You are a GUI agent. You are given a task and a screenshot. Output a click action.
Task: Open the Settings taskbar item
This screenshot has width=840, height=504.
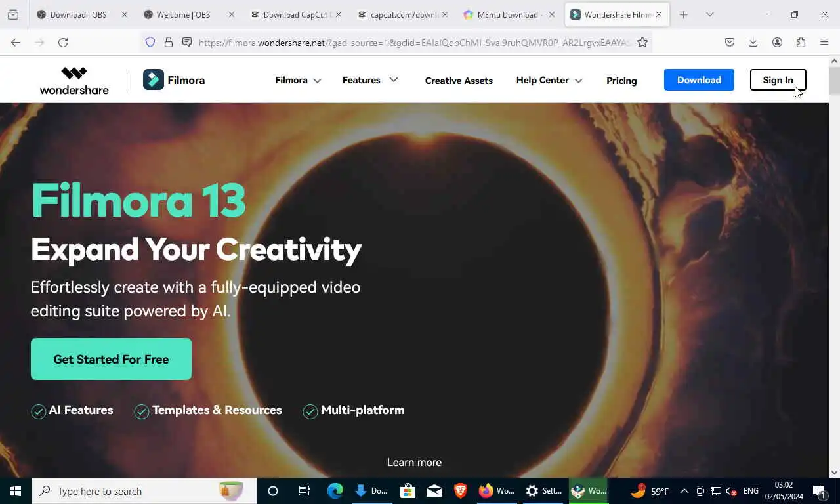543,491
